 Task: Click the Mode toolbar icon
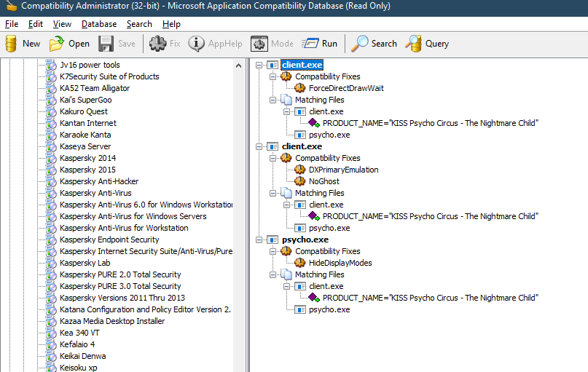click(259, 44)
